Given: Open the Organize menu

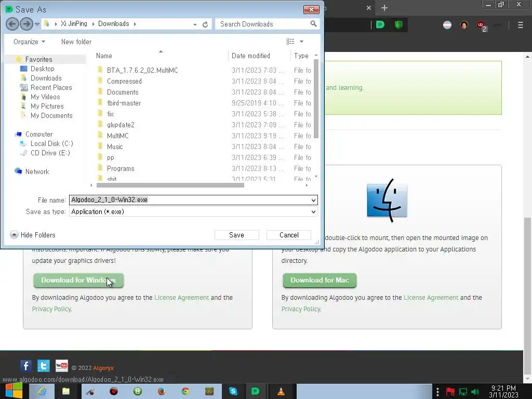Looking at the screenshot, I should pyautogui.click(x=29, y=42).
